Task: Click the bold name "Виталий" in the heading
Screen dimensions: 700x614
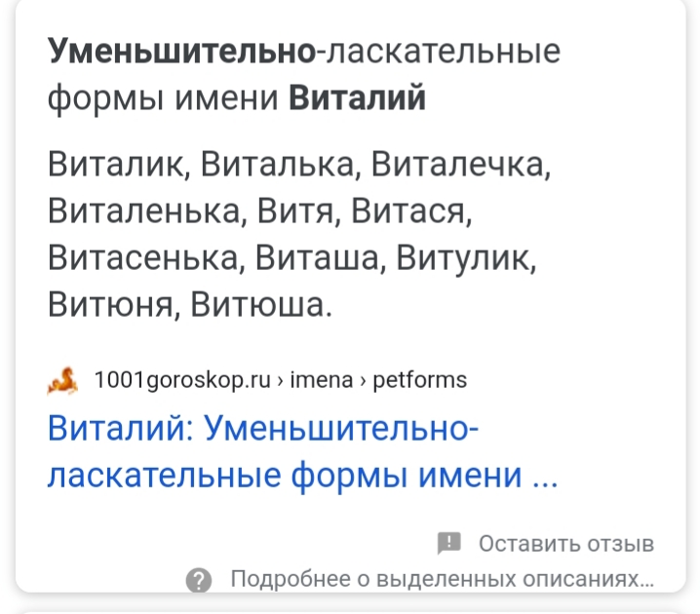Action: 359,98
